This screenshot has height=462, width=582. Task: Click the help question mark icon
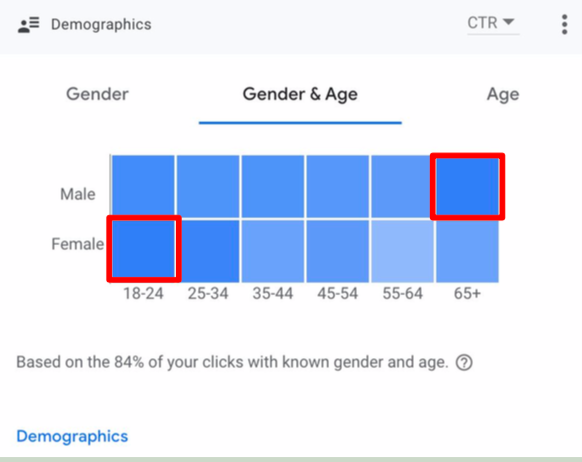click(x=464, y=363)
